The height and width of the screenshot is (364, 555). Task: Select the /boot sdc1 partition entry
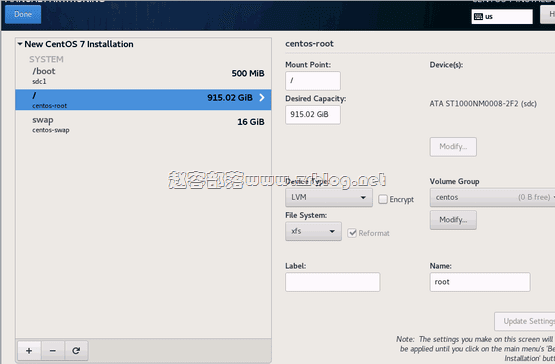(x=143, y=76)
